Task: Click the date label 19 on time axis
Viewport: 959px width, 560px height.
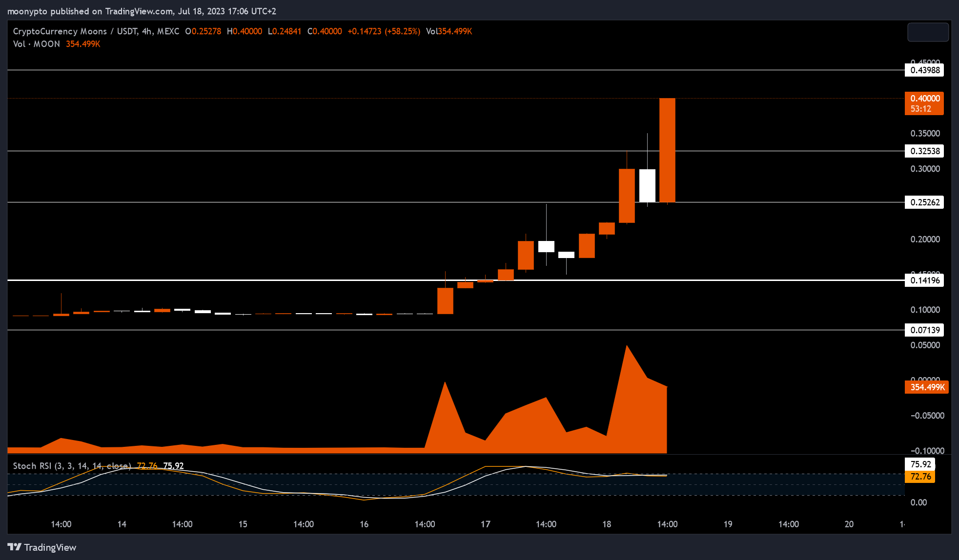Action: (x=728, y=524)
